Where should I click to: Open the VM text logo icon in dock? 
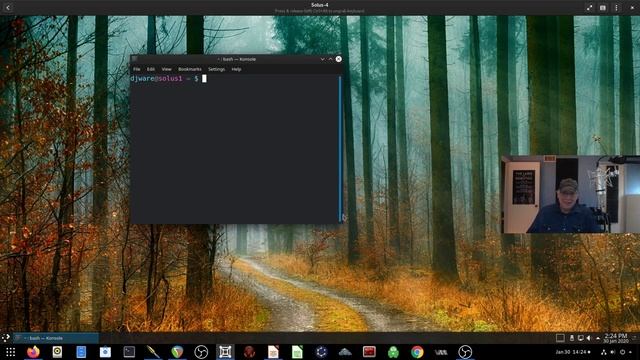pos(441,352)
